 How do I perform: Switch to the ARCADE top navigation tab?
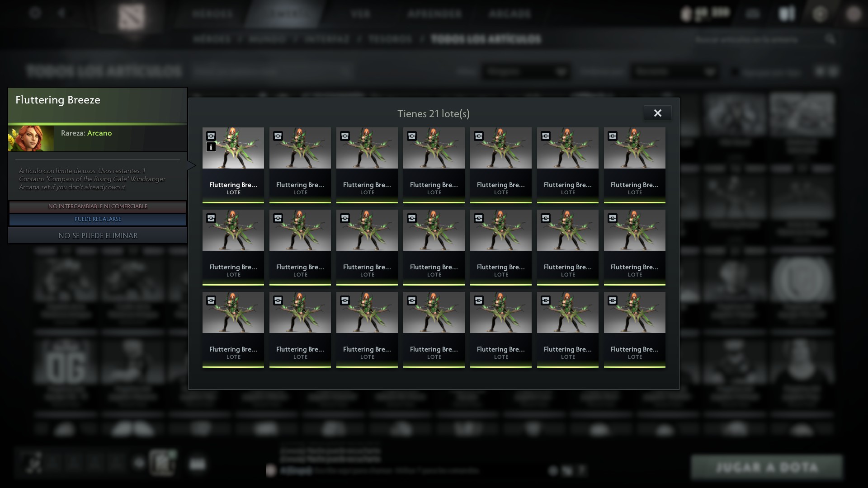[x=509, y=14]
